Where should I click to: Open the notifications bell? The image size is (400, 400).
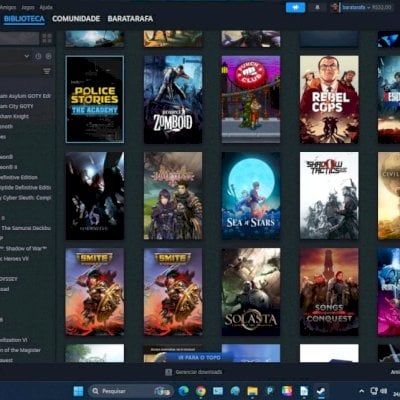317,7
